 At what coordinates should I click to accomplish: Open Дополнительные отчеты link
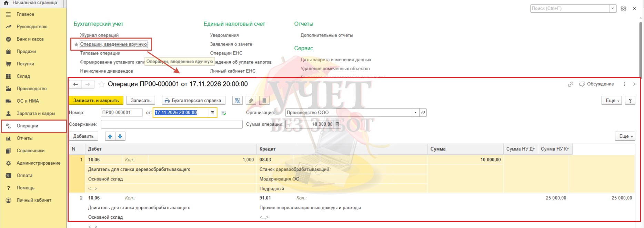pos(327,35)
